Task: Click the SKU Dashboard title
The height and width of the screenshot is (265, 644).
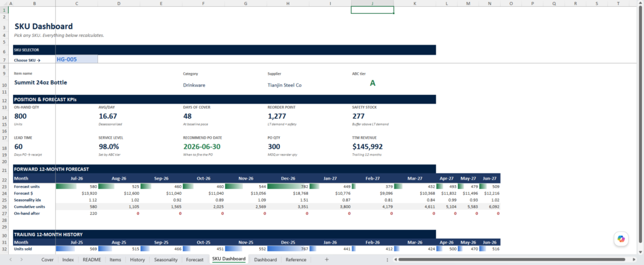Action: click(43, 26)
